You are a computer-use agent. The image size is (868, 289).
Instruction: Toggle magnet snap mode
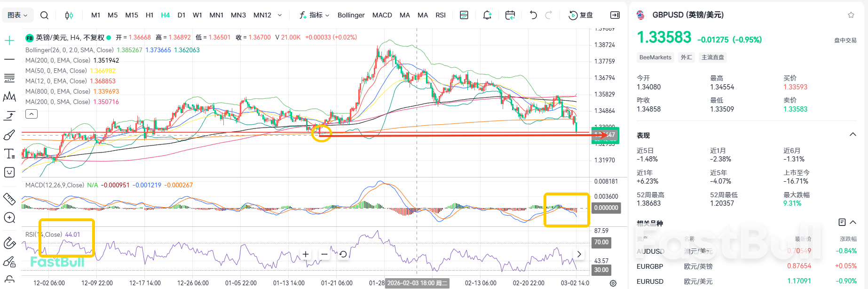[x=9, y=243]
